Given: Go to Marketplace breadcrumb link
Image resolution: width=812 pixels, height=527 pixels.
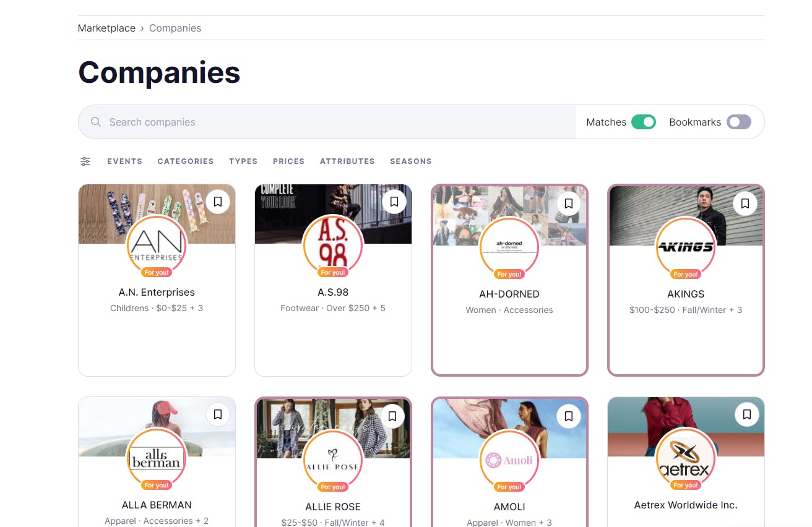Looking at the screenshot, I should (x=106, y=28).
